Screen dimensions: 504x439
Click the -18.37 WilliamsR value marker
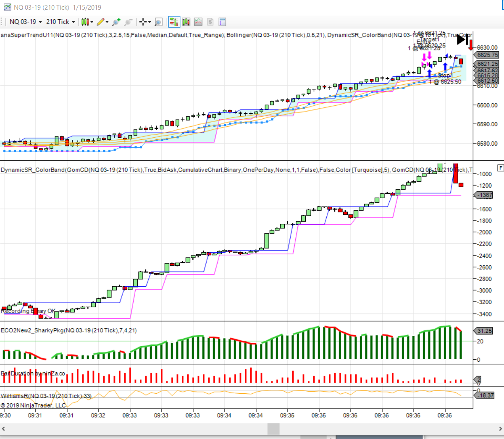[x=485, y=395]
